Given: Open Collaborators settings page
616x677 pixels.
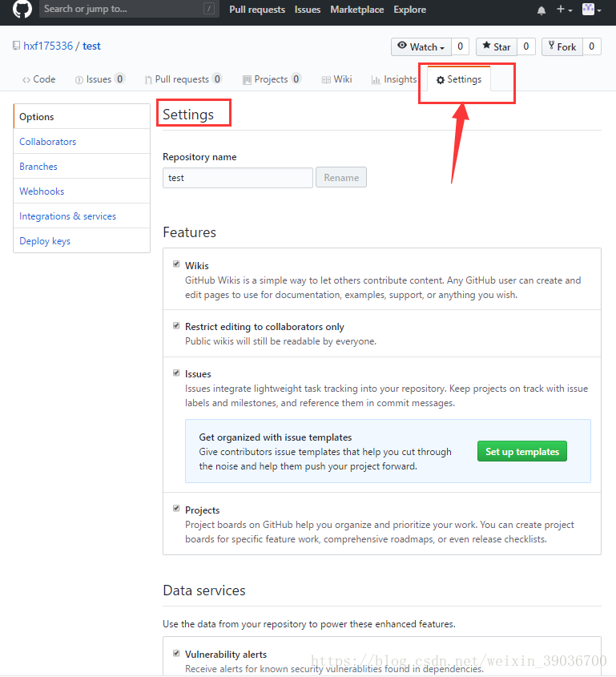Looking at the screenshot, I should (82, 142).
